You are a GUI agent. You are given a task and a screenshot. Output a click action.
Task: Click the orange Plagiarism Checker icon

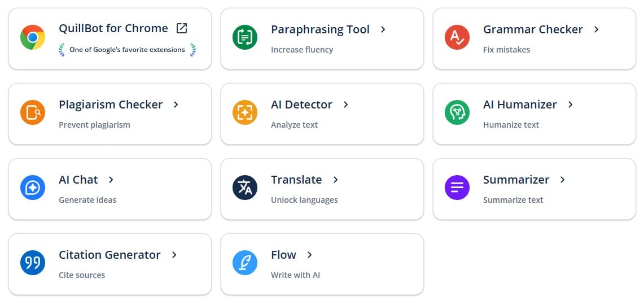click(33, 113)
